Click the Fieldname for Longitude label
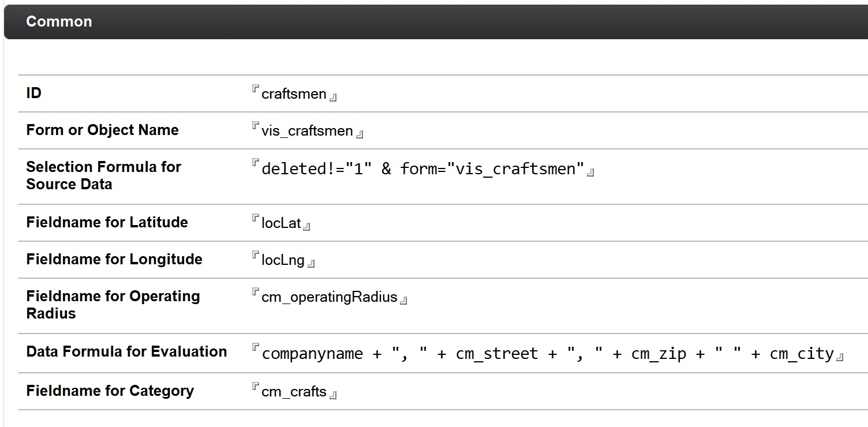 [x=114, y=260]
